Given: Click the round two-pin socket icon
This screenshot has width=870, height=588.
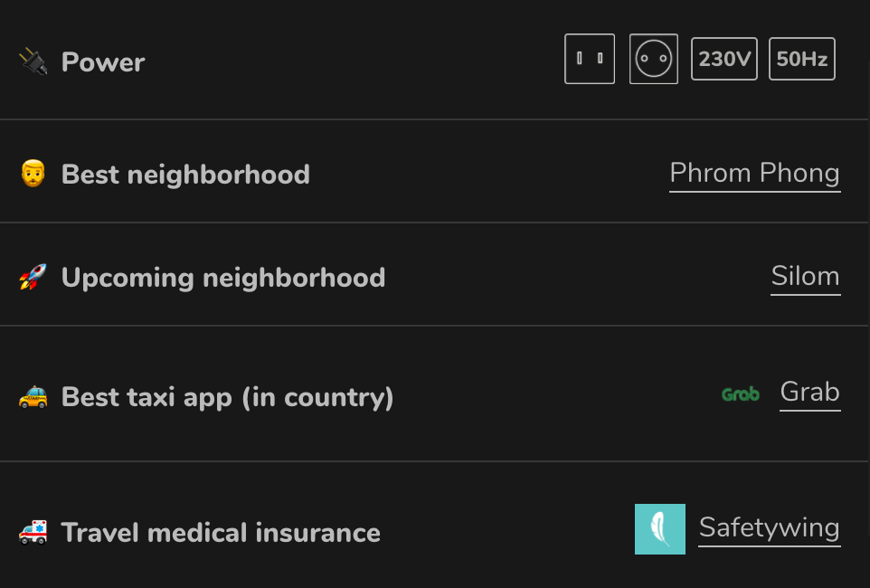Looking at the screenshot, I should pyautogui.click(x=654, y=59).
